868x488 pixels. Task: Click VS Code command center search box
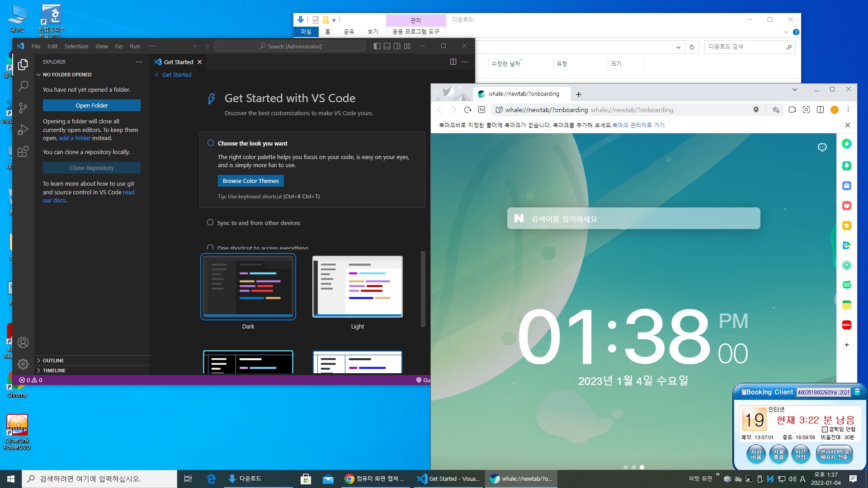[x=290, y=46]
